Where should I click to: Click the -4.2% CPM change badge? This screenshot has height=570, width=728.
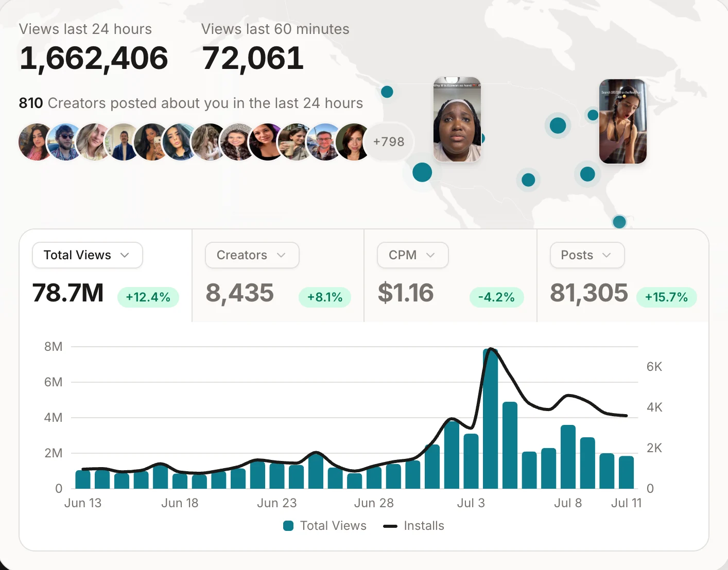[x=496, y=297]
